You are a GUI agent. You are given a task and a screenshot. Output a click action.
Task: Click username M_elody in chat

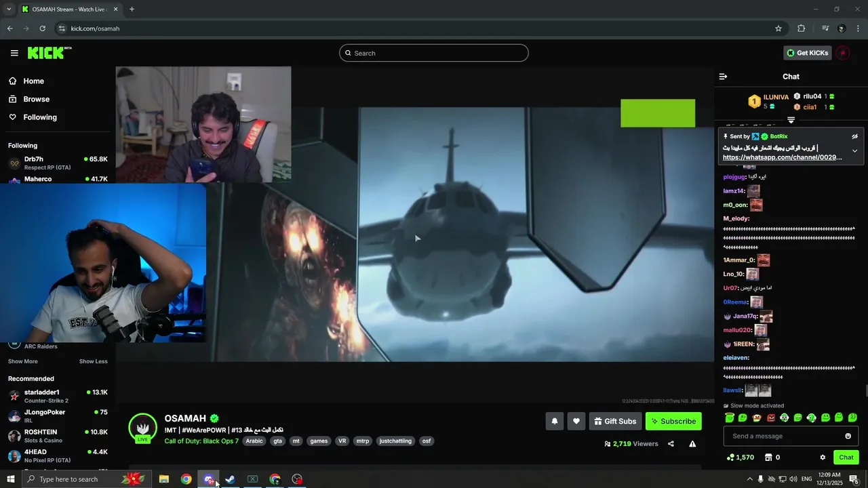(x=736, y=218)
